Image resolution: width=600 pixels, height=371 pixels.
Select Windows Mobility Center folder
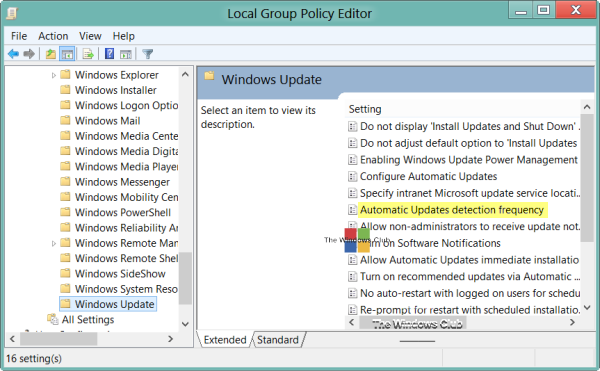127,197
